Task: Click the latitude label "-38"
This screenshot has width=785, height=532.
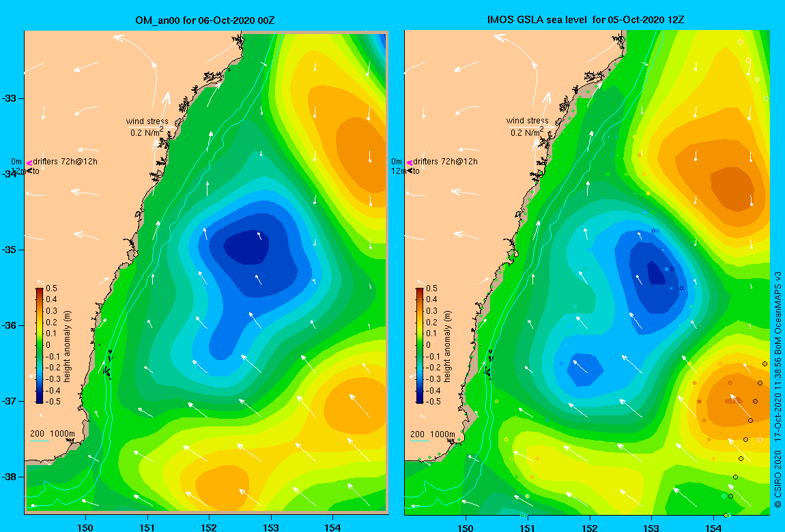Action: [9, 477]
